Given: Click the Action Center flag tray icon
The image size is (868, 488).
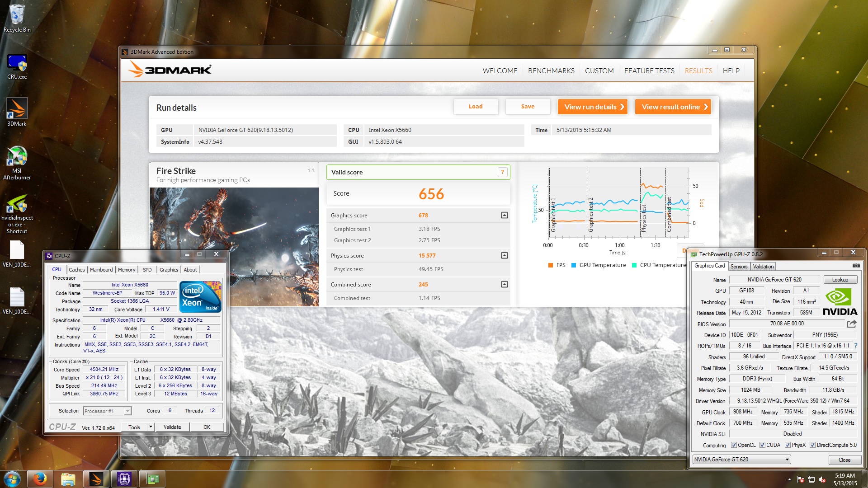Looking at the screenshot, I should [x=801, y=479].
